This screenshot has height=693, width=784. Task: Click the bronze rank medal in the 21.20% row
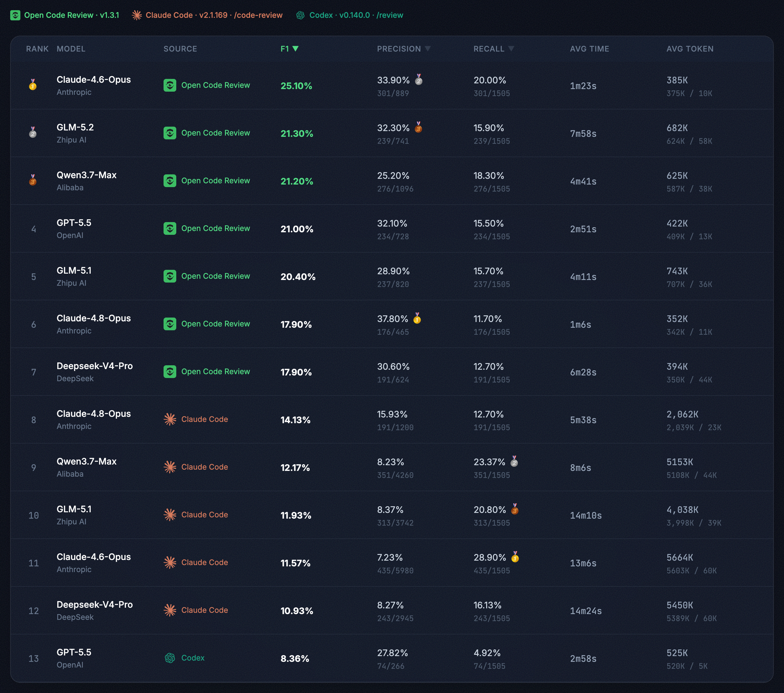(x=33, y=180)
